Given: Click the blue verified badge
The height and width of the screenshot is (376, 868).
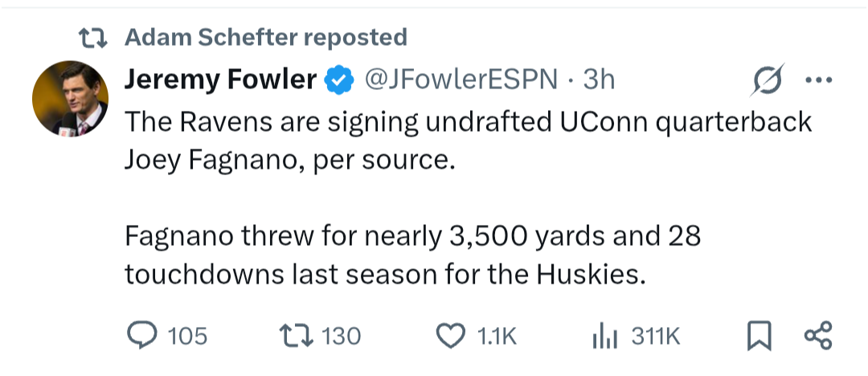Looking at the screenshot, I should coord(339,80).
